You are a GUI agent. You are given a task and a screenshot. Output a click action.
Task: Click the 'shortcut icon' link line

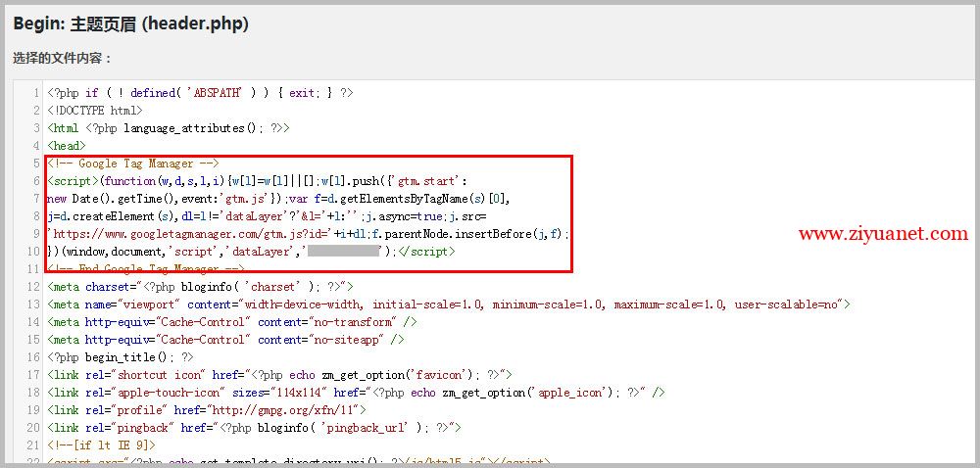pos(280,375)
